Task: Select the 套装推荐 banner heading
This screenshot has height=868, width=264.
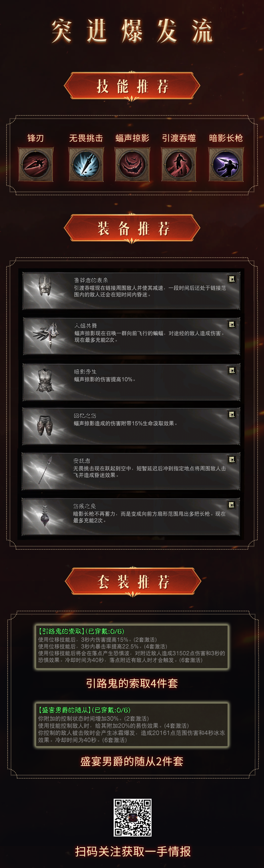Action: [133, 582]
